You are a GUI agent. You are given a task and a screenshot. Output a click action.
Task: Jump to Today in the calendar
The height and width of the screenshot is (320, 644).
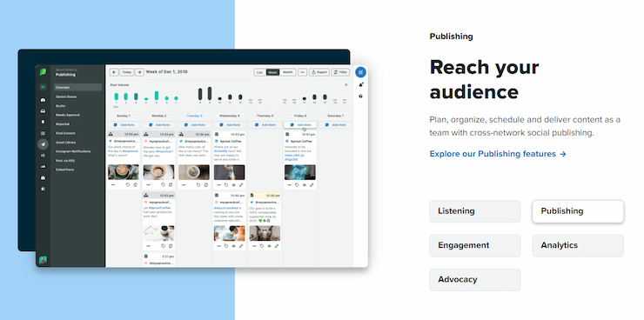[127, 72]
